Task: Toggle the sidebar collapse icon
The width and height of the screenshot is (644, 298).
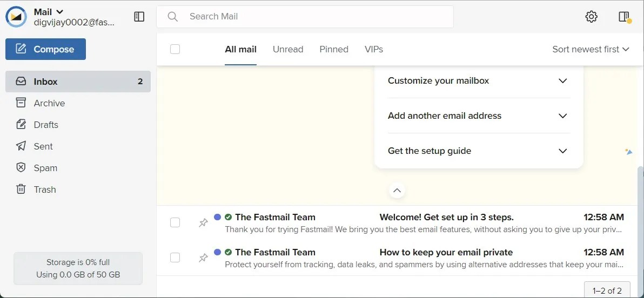Action: tap(139, 17)
